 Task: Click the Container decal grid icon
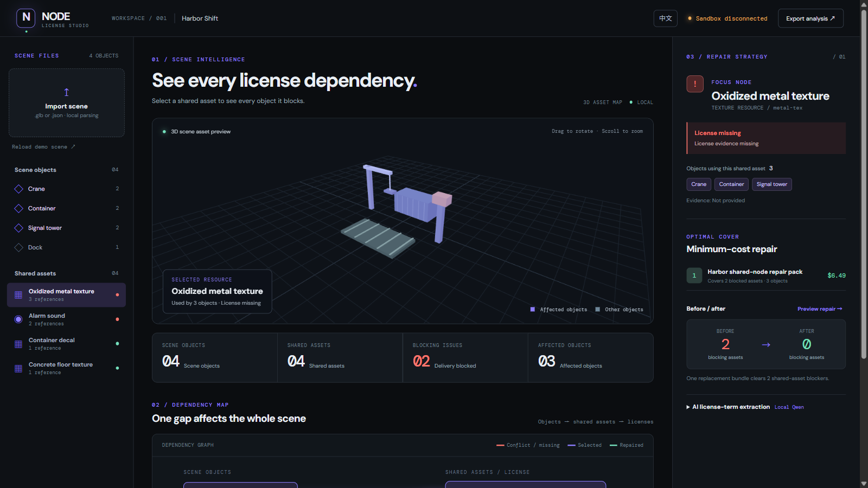coord(18,344)
